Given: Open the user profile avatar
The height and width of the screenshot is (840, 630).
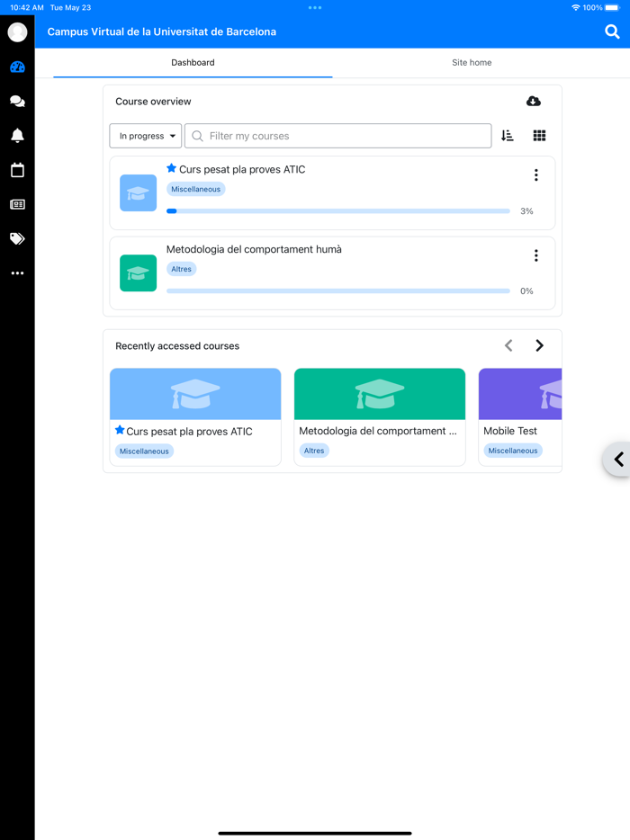Looking at the screenshot, I should [x=17, y=32].
